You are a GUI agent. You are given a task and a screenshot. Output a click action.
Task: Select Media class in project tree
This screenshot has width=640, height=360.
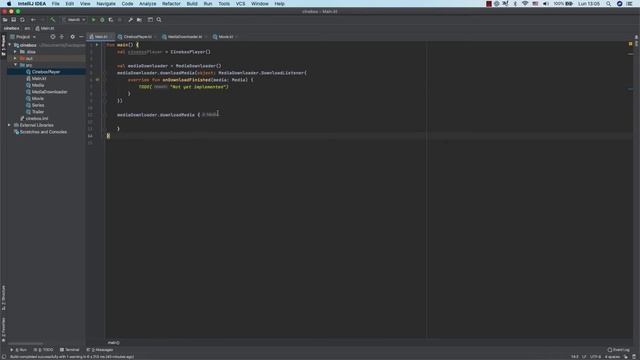pyautogui.click(x=38, y=85)
